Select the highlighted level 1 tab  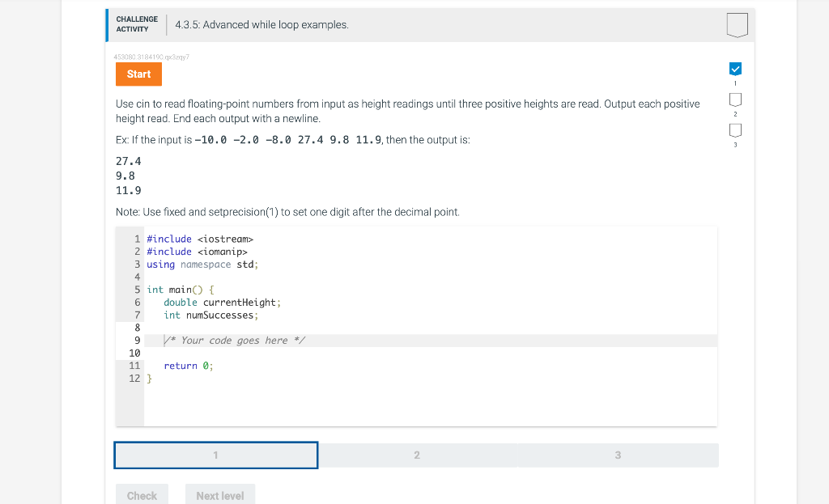coord(215,455)
